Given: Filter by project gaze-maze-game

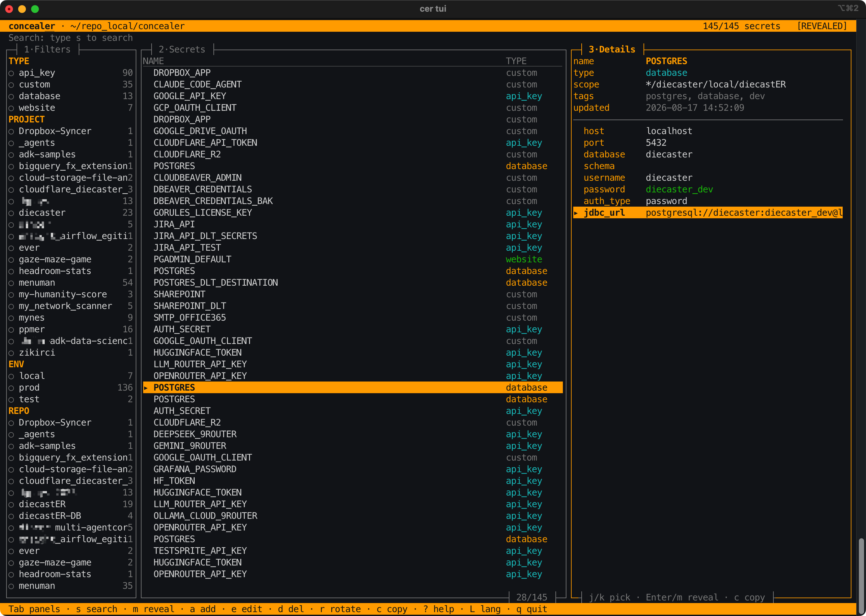Looking at the screenshot, I should click(71, 259).
